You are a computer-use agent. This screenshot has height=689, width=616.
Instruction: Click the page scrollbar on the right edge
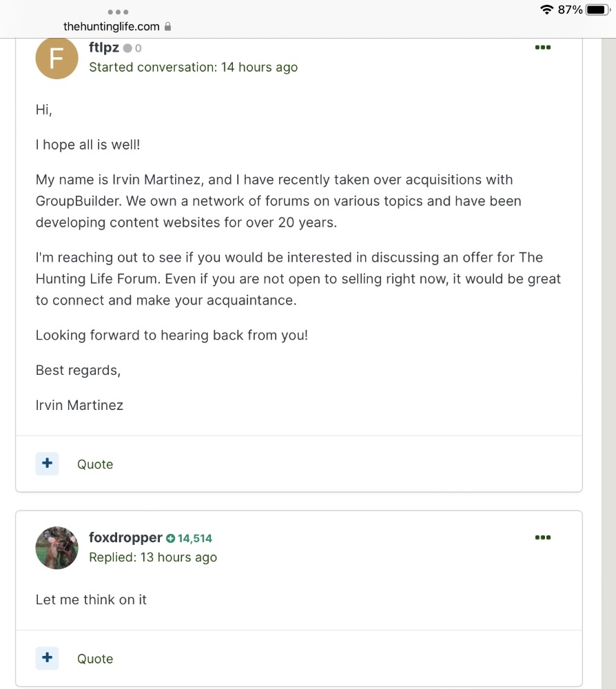[608, 363]
